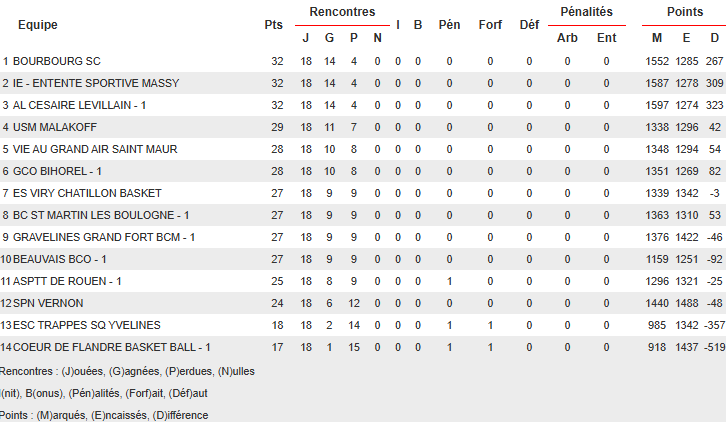The height and width of the screenshot is (422, 726).
Task: Select GRAVELINES GRAND FORT BCM - 1
Action: [x=104, y=237]
